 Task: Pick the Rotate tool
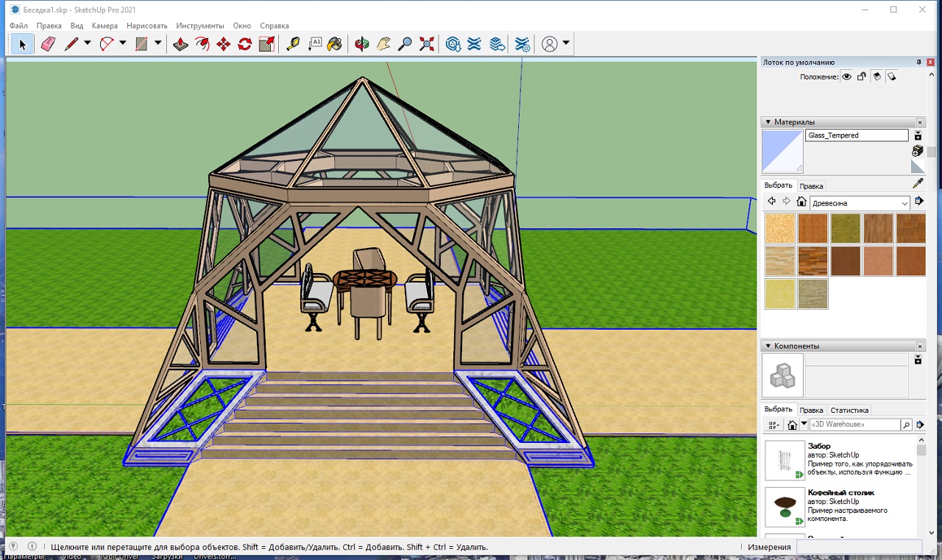point(245,44)
